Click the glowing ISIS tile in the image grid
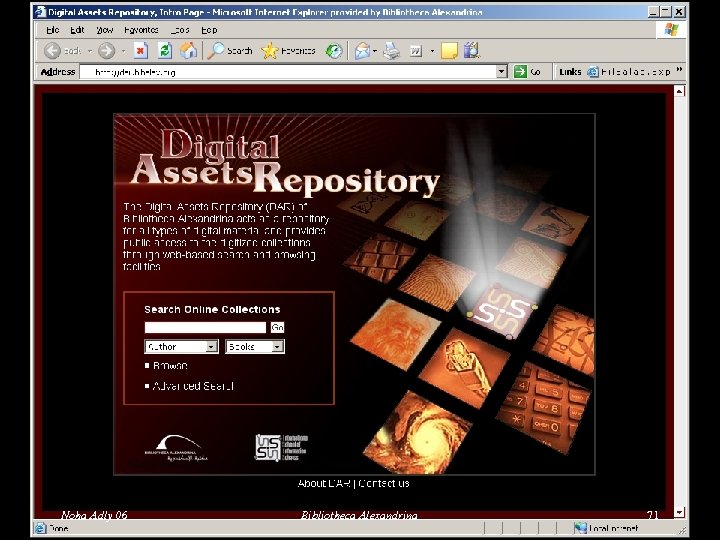 [x=501, y=312]
